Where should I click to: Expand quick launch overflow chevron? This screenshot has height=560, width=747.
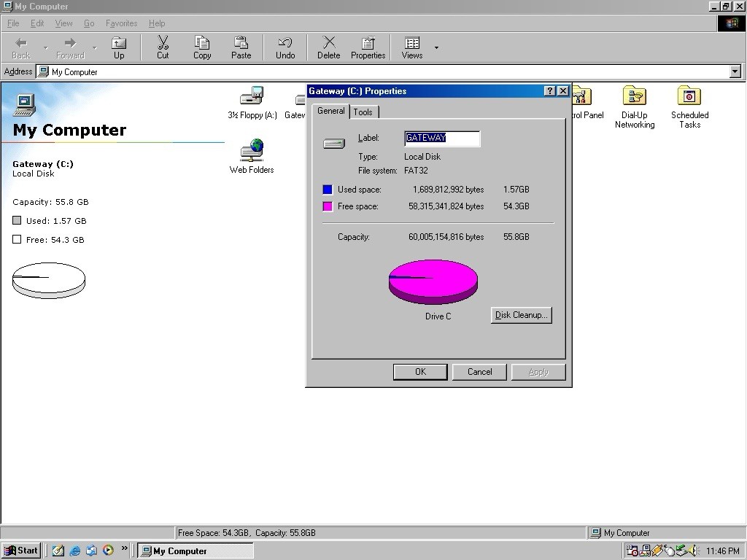[124, 548]
